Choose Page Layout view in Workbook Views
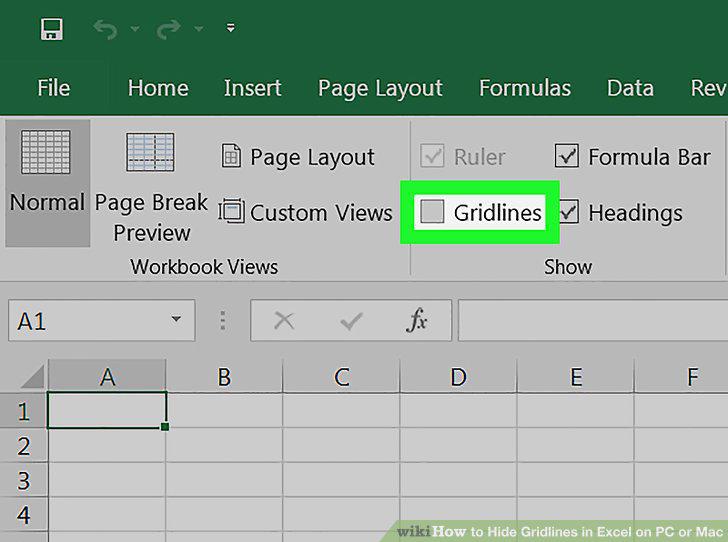This screenshot has width=728, height=542. coord(298,157)
